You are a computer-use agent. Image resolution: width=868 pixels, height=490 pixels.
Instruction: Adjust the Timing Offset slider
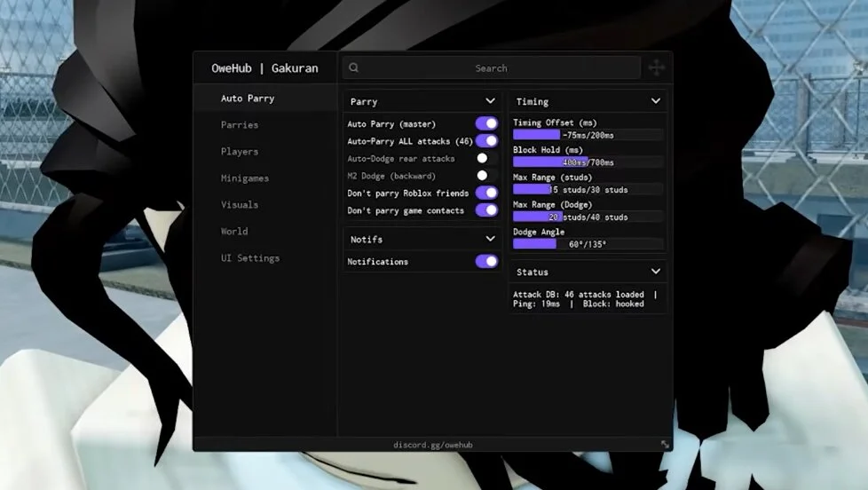point(588,135)
